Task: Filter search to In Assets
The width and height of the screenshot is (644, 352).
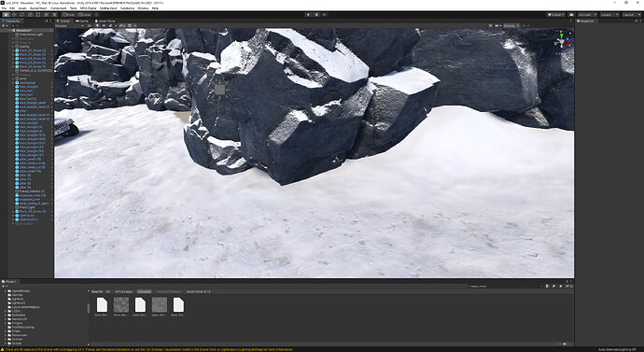Action: coord(144,291)
